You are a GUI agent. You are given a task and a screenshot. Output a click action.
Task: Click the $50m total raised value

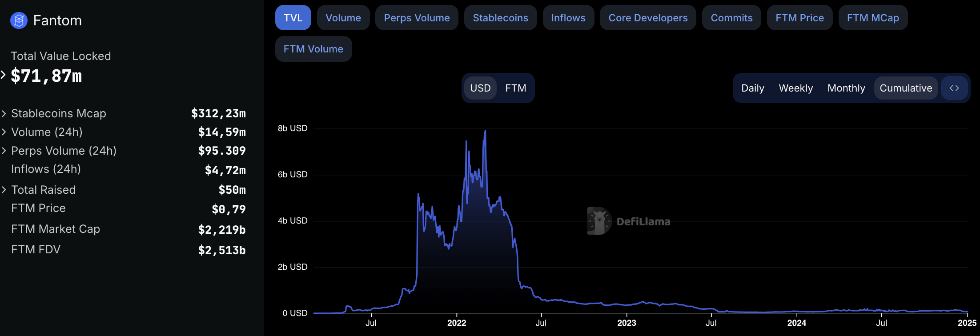pyautogui.click(x=232, y=190)
